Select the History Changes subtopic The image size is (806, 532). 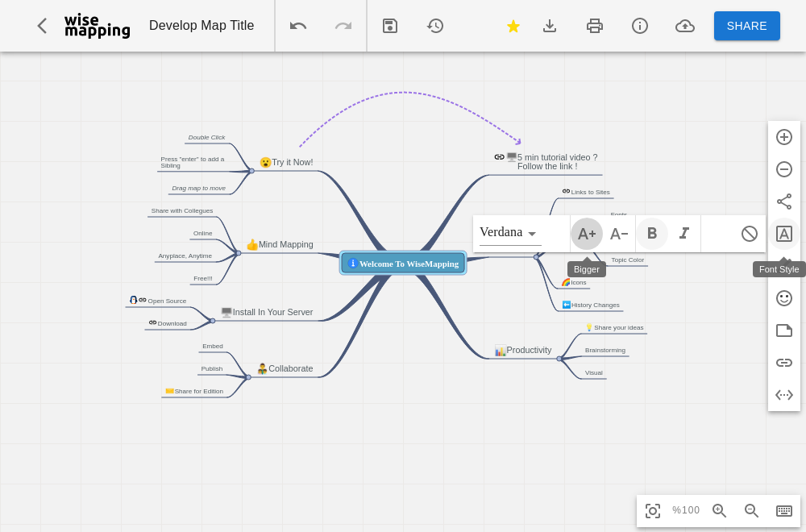tap(591, 305)
